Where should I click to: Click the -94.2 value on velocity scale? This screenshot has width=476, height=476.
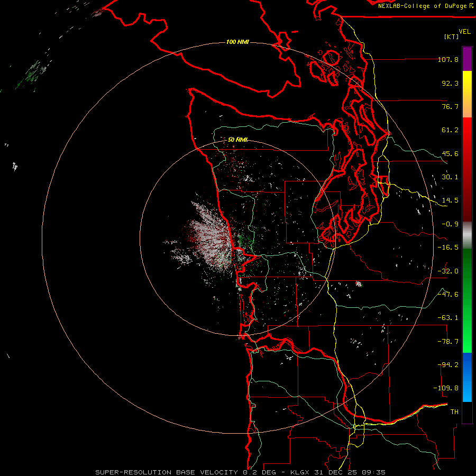[448, 364]
